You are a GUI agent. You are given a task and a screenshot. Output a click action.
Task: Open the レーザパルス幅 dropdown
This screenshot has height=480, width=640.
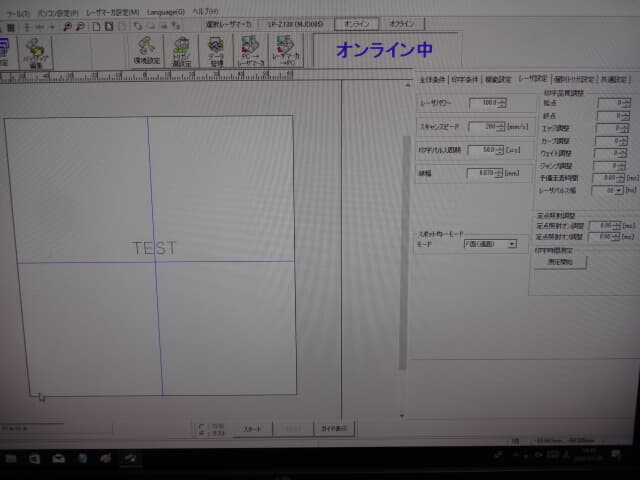pos(619,189)
